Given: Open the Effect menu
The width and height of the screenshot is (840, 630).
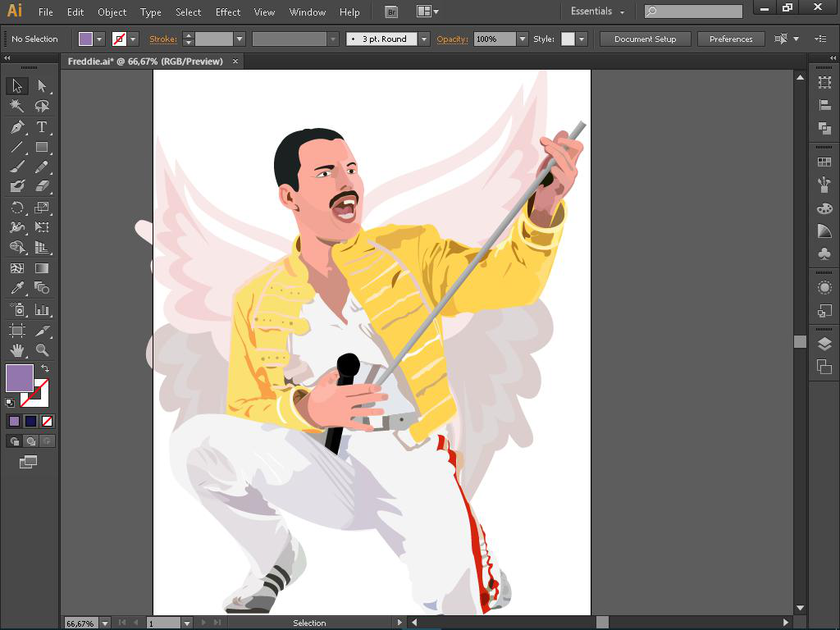Looking at the screenshot, I should [228, 12].
